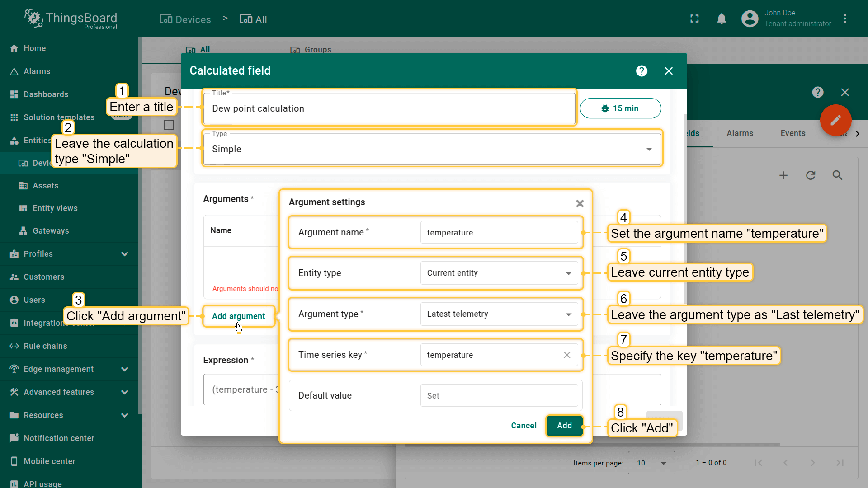Toggle fullscreen mode icon

[x=694, y=19]
